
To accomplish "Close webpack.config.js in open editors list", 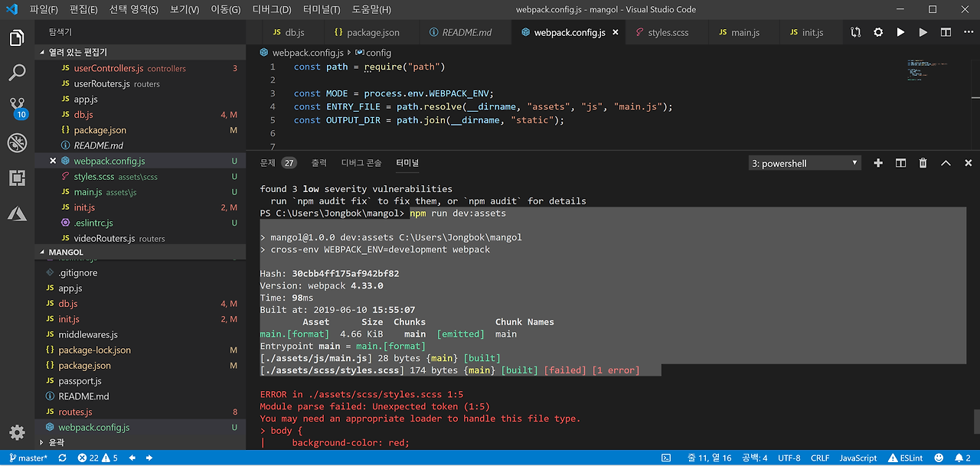I will [x=53, y=161].
